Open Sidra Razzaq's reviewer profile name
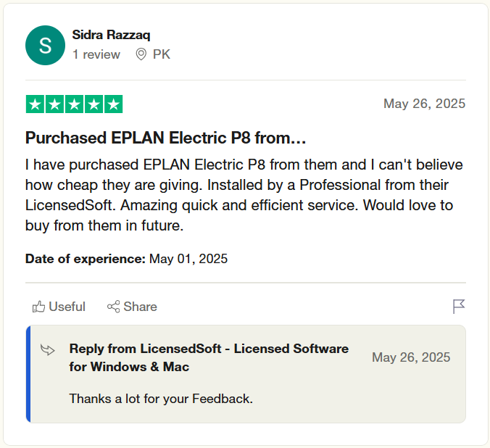 [x=111, y=35]
